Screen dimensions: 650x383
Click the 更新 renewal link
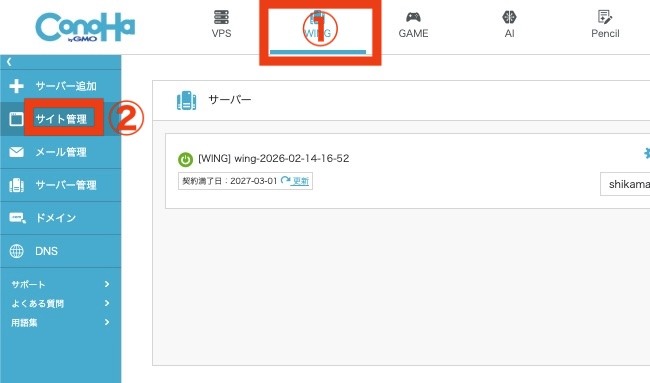301,181
